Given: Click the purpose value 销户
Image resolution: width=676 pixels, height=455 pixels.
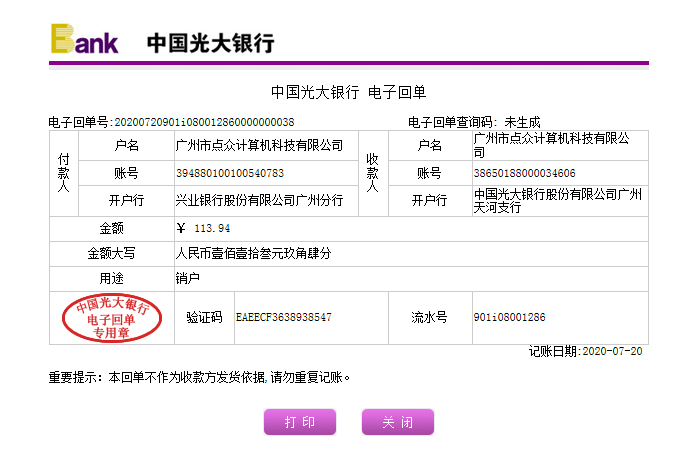Looking at the screenshot, I should pyautogui.click(x=188, y=279).
